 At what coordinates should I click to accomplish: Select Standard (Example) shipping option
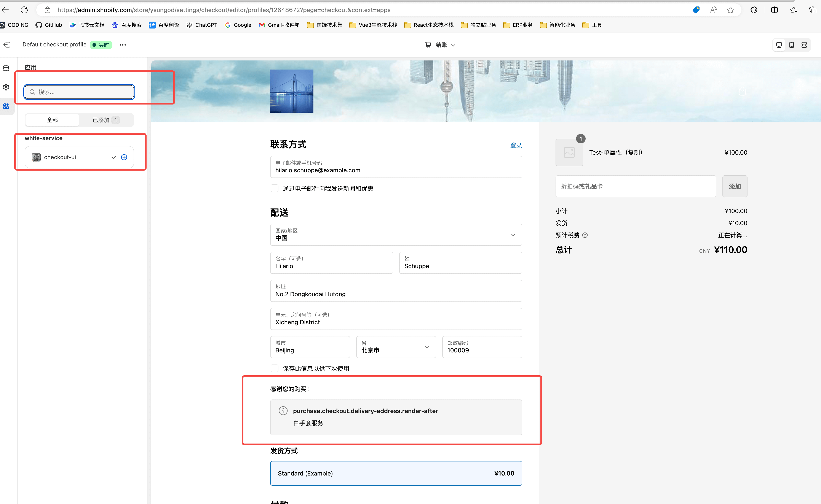396,473
